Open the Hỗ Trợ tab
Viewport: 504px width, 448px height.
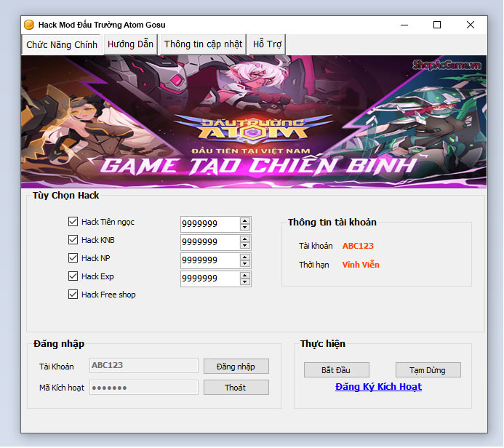267,44
